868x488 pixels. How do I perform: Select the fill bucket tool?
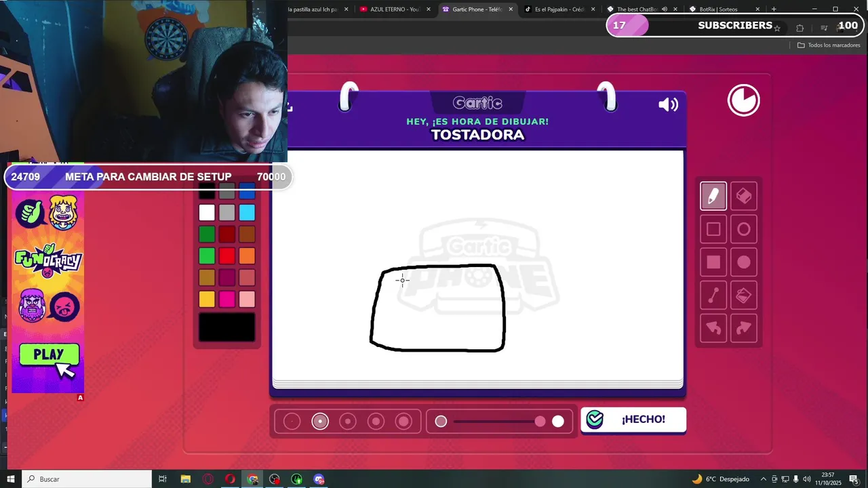point(744,296)
